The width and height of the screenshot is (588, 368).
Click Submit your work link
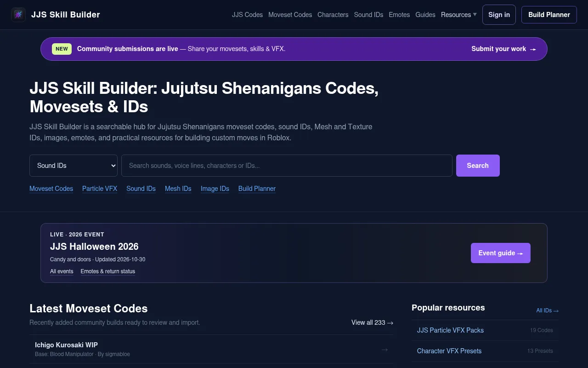click(503, 49)
